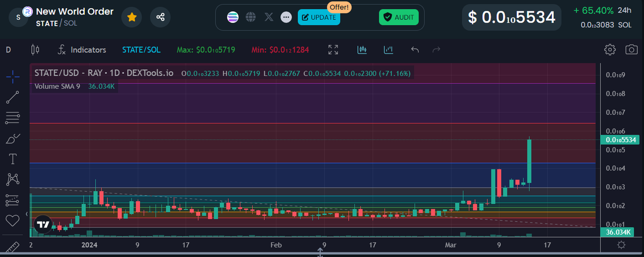The height and width of the screenshot is (257, 644).
Task: Click the current price tag on price axis
Action: [620, 140]
